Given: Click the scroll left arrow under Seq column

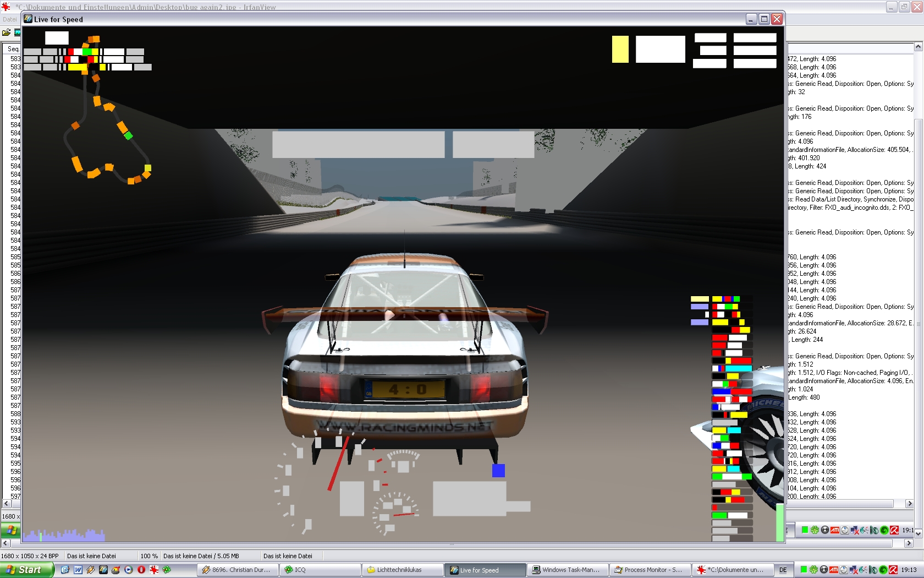Looking at the screenshot, I should pos(7,504).
